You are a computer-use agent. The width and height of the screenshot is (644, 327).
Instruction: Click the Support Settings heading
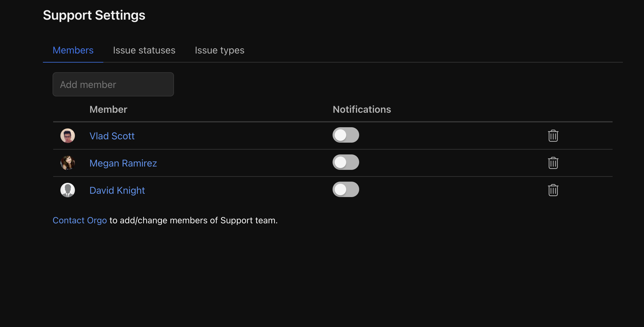coord(94,15)
